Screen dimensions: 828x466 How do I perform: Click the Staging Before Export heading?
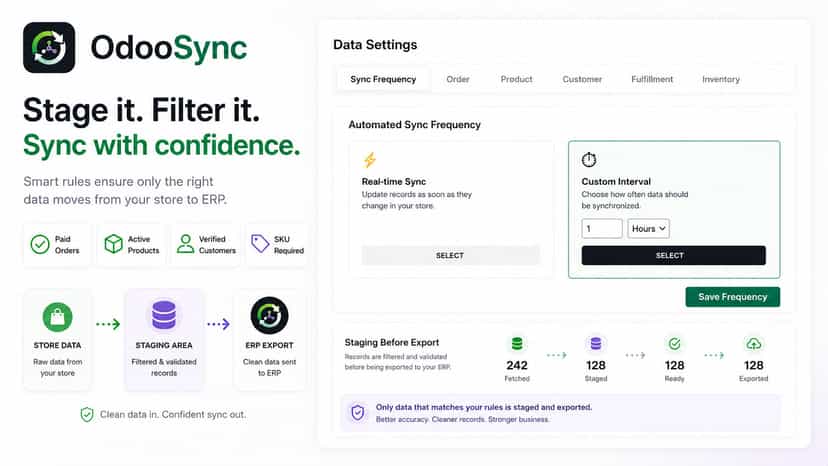392,342
